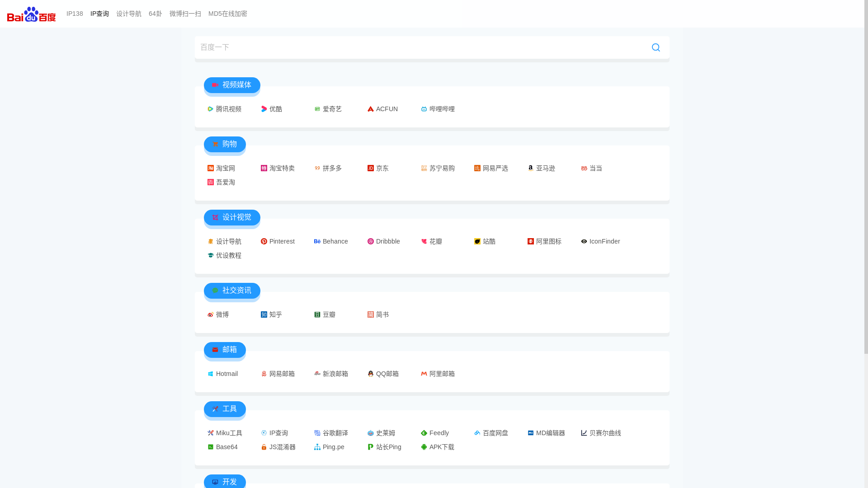Screen dimensions: 868x488
Task: Click the 京东 JD icon
Action: click(x=371, y=168)
